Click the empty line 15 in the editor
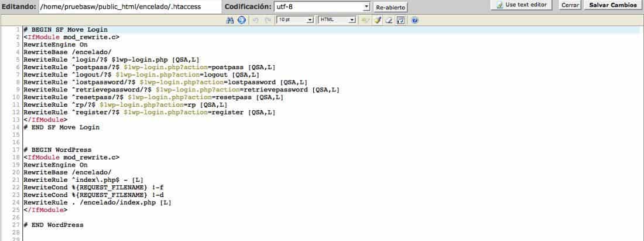 point(333,135)
